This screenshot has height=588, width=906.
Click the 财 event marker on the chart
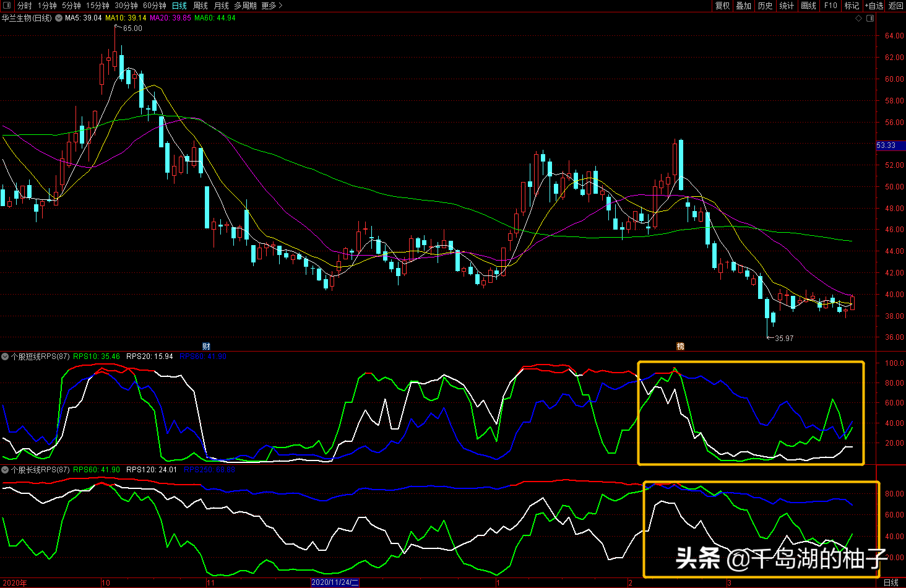click(206, 346)
